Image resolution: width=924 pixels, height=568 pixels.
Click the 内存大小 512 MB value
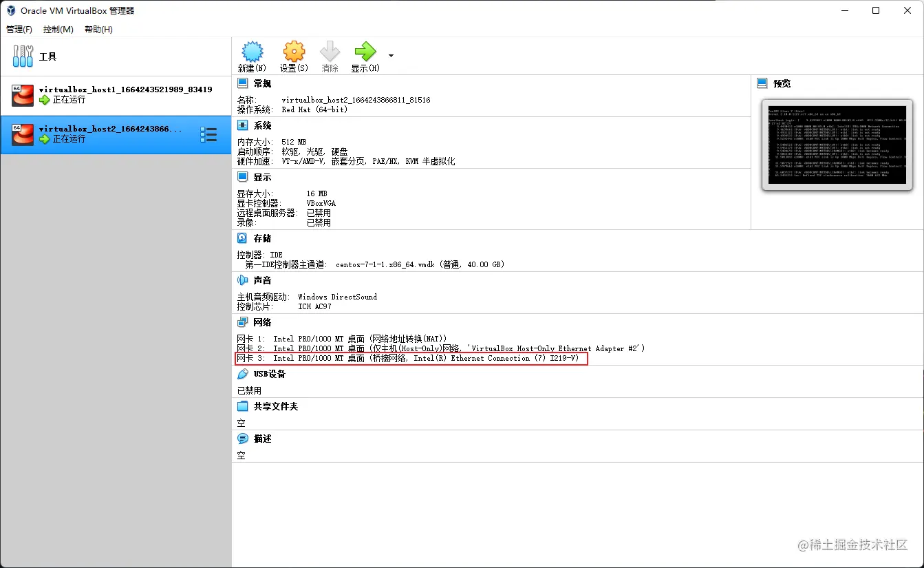click(x=293, y=142)
